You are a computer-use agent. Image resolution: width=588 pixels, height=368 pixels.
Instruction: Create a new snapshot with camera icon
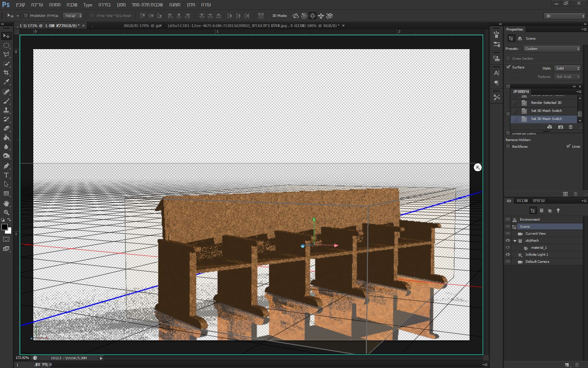coord(561,127)
